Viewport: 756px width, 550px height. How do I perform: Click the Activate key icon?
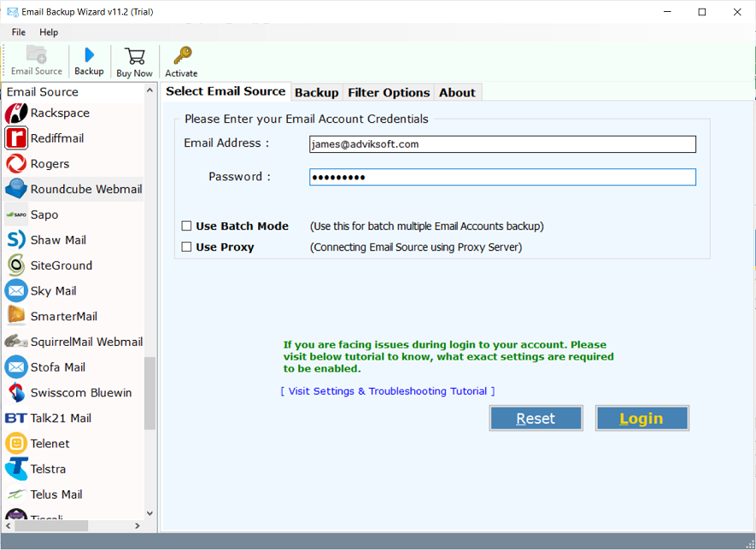182,56
